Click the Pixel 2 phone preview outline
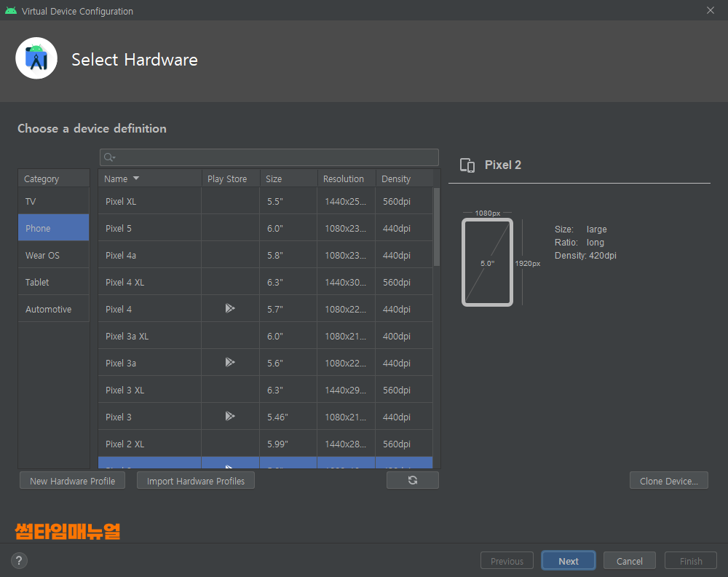 488,262
